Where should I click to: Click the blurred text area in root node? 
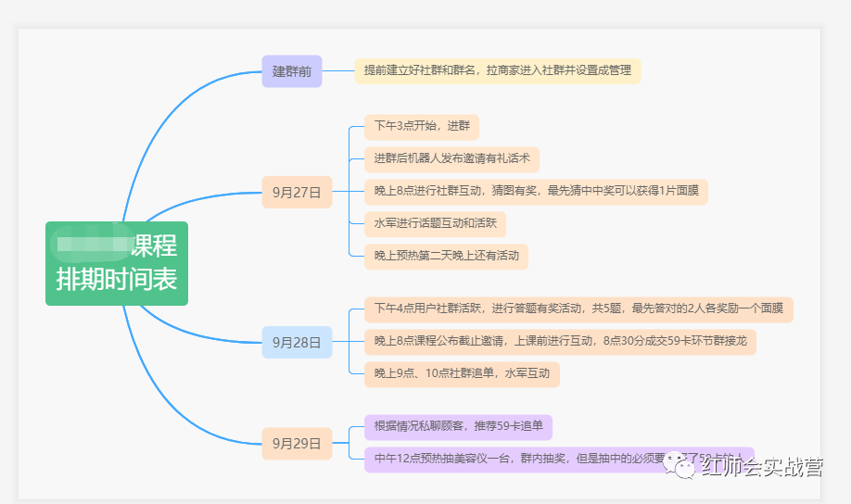pyautogui.click(x=93, y=244)
